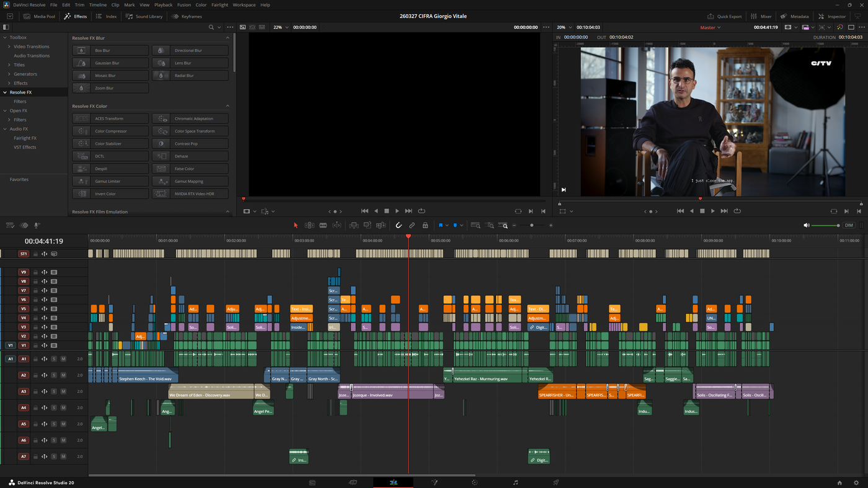Collapse the Resolve FX Blur category
This screenshot has height=488, width=868.
228,37
